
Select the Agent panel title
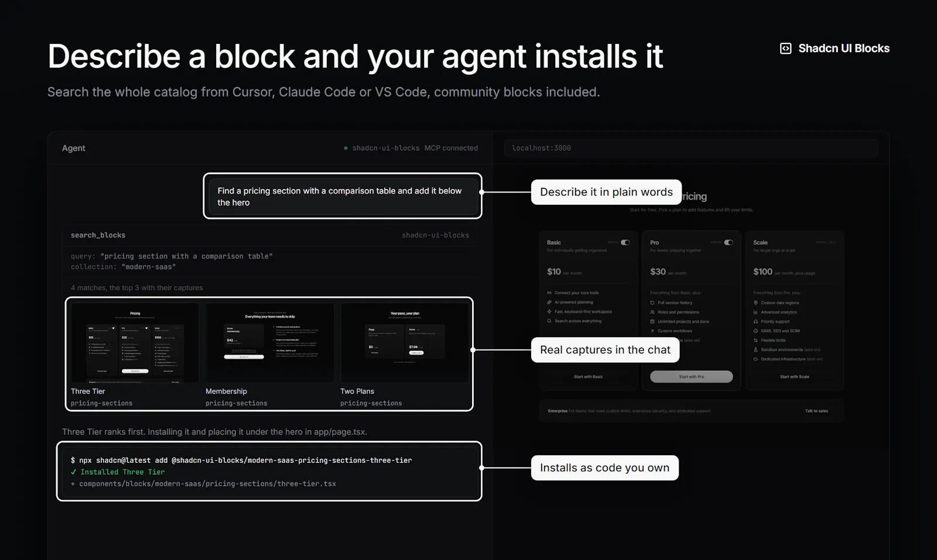(x=74, y=148)
